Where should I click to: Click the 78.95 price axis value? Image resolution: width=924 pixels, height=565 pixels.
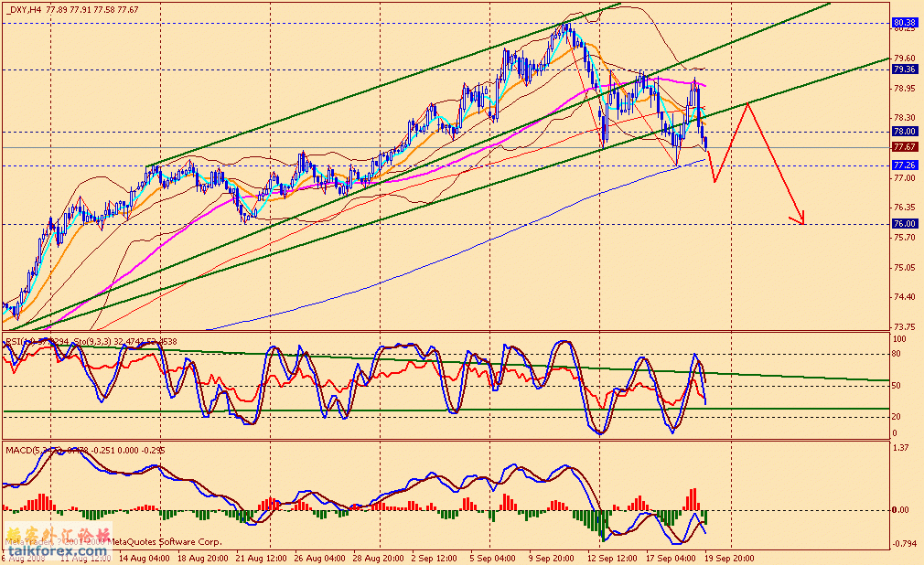[x=905, y=89]
